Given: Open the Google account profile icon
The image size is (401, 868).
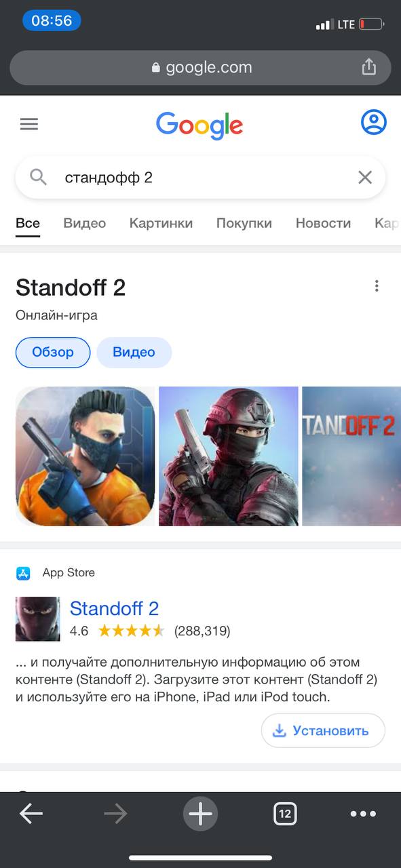Looking at the screenshot, I should [373, 123].
